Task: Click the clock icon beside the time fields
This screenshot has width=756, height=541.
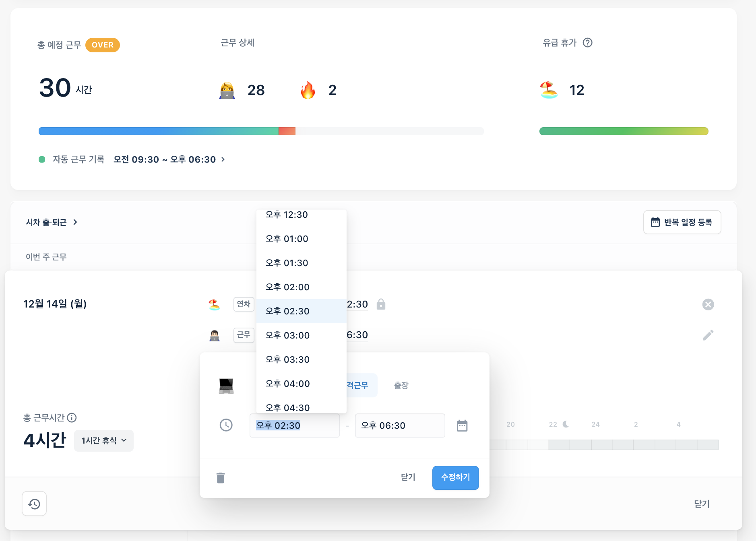Action: click(x=226, y=425)
